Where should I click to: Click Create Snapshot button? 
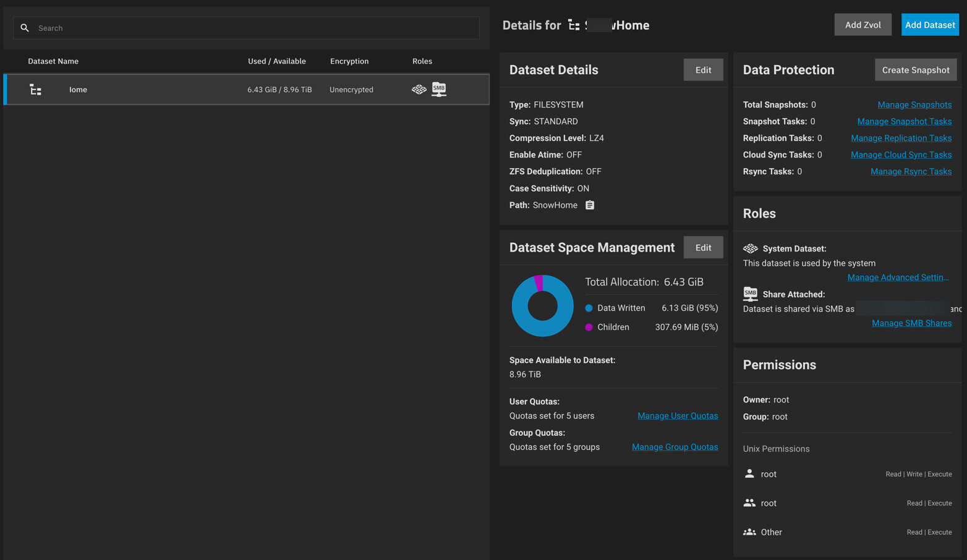tap(915, 70)
